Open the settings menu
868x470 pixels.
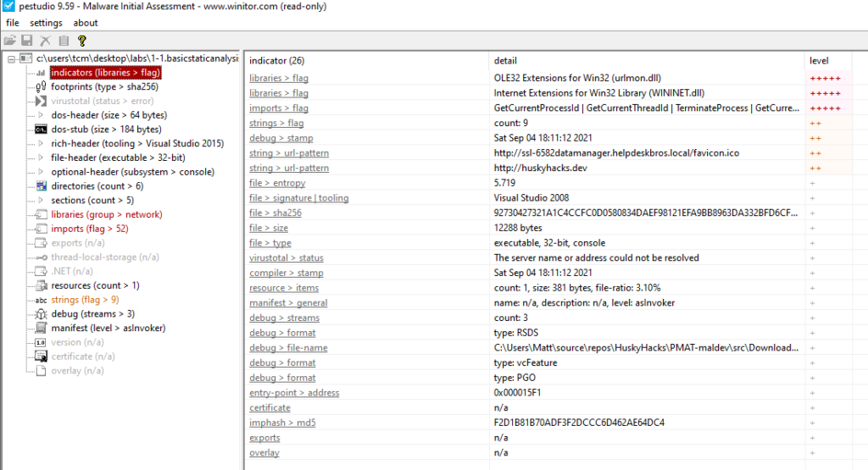(46, 23)
